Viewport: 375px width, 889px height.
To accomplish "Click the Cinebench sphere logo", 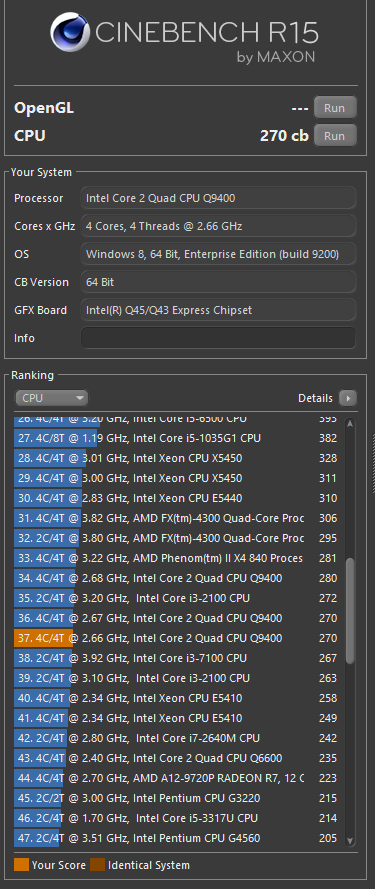I will click(70, 32).
